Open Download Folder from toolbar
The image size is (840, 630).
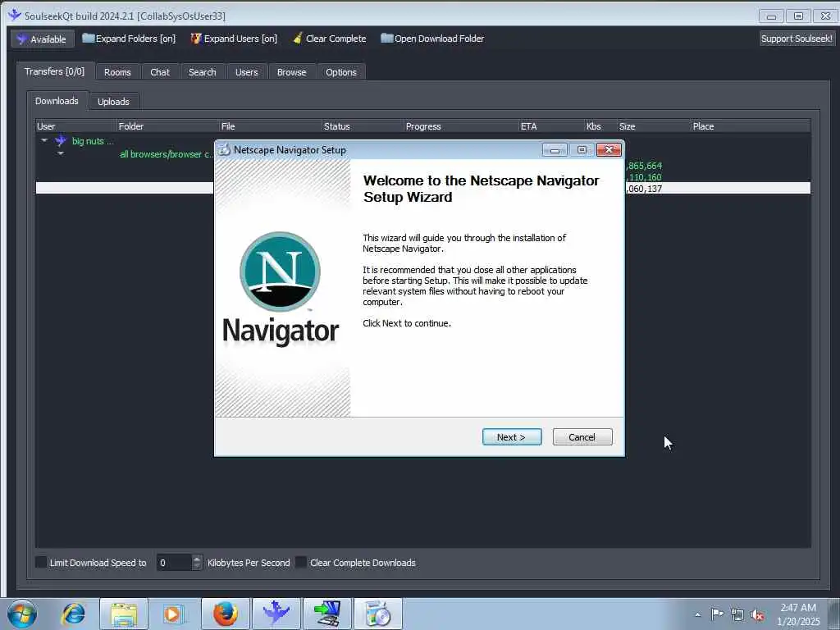[432, 39]
